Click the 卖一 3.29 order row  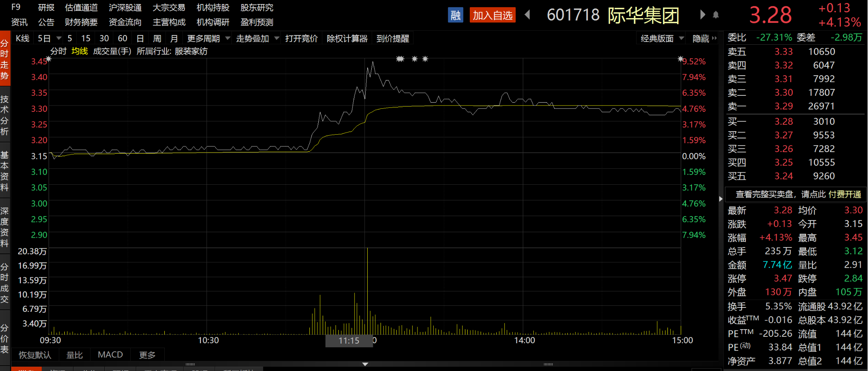(x=796, y=106)
